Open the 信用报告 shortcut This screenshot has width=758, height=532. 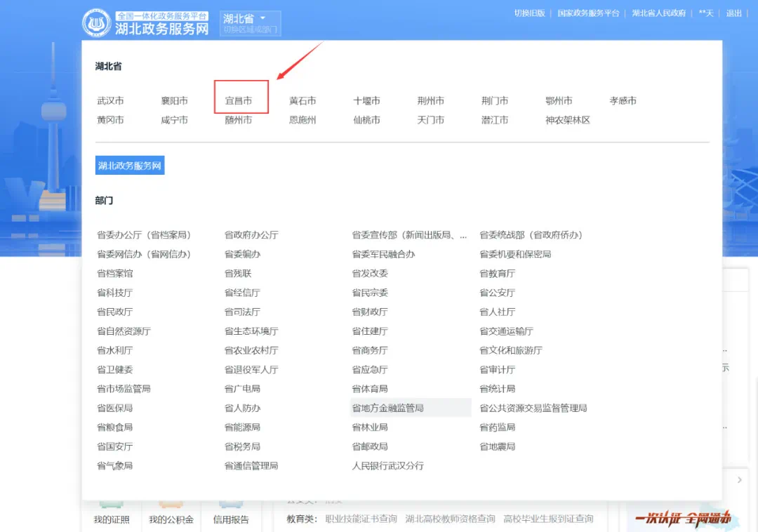coord(231,519)
